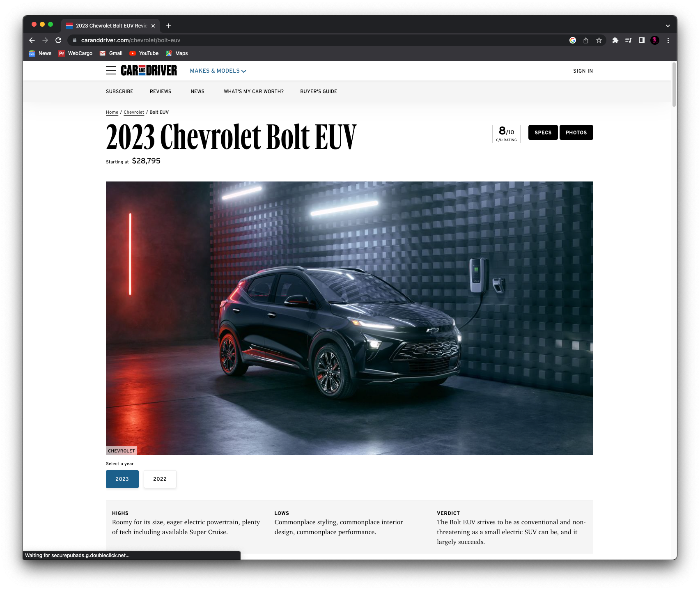Open the Maps bookmark
Image resolution: width=700 pixels, height=590 pixels.
point(177,53)
